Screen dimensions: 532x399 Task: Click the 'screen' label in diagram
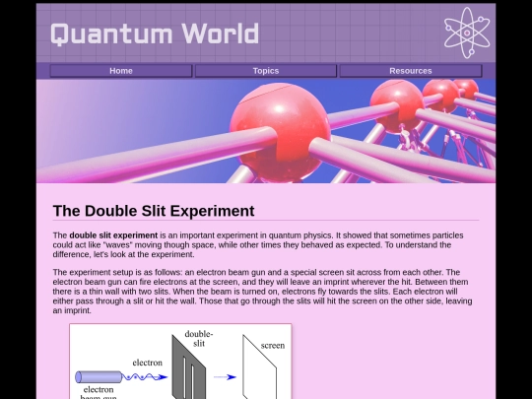[x=273, y=346]
